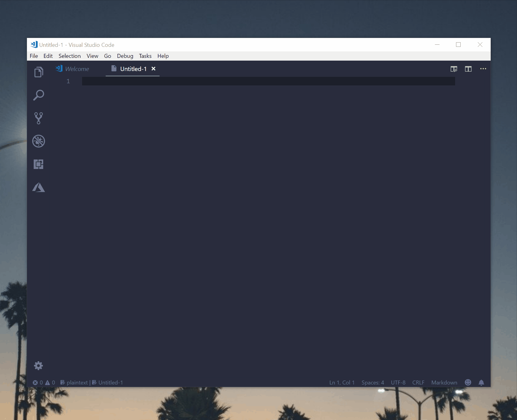Open the View menu
Viewport: 517px width, 420px height.
(92, 56)
